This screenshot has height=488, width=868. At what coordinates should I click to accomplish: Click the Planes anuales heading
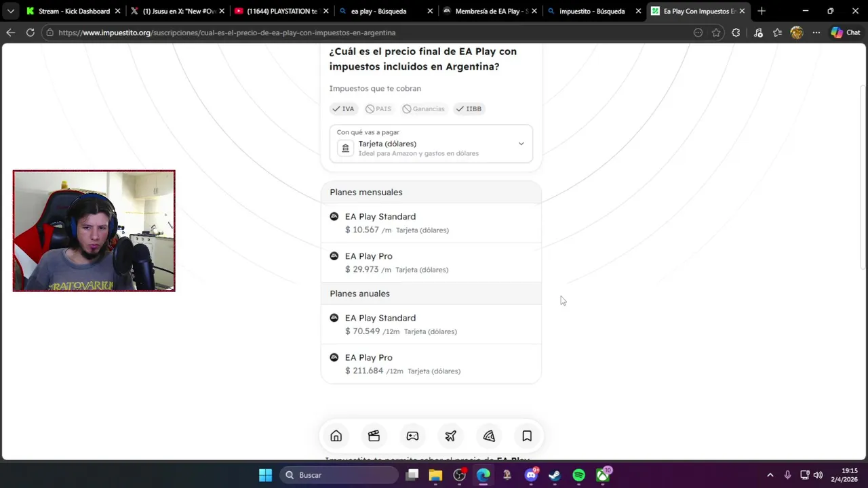point(359,293)
